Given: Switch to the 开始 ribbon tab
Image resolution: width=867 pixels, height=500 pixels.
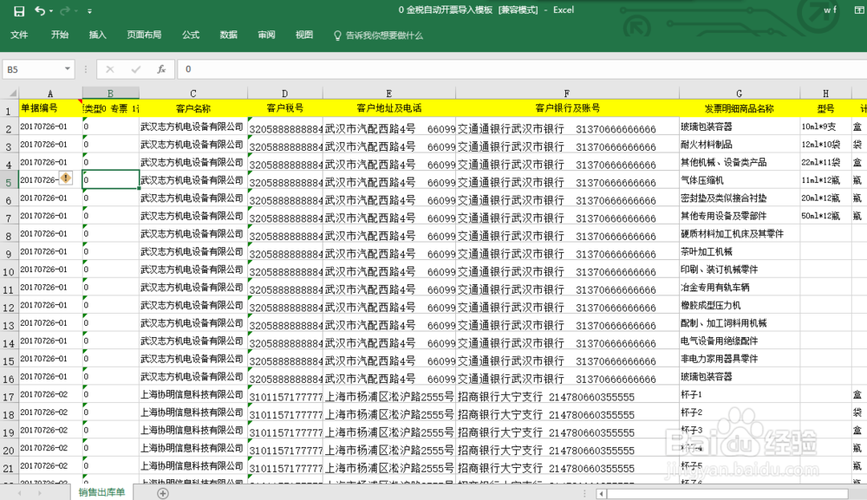Looking at the screenshot, I should point(60,35).
